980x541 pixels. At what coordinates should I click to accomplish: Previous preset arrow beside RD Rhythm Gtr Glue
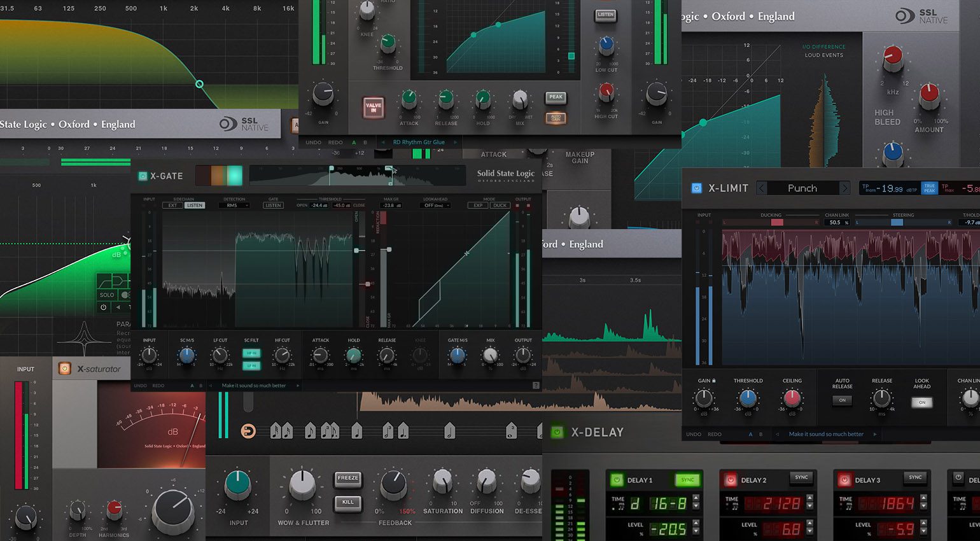[383, 143]
